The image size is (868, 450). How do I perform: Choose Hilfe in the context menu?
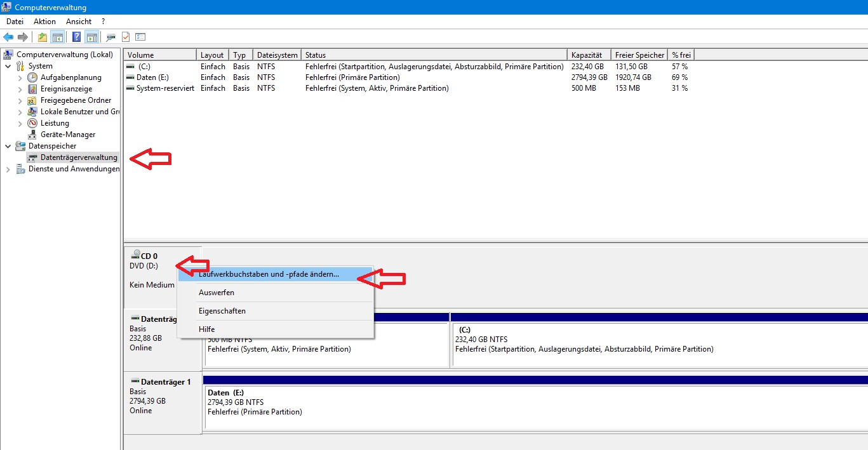click(x=275, y=329)
